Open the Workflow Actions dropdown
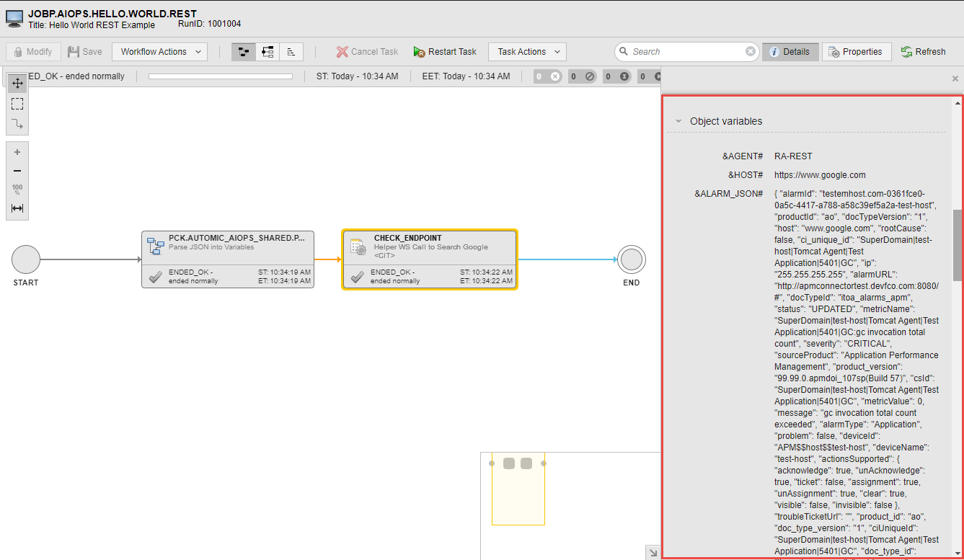 [x=159, y=52]
